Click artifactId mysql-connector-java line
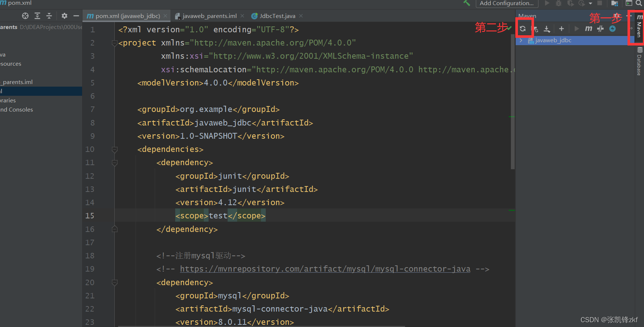 282,309
